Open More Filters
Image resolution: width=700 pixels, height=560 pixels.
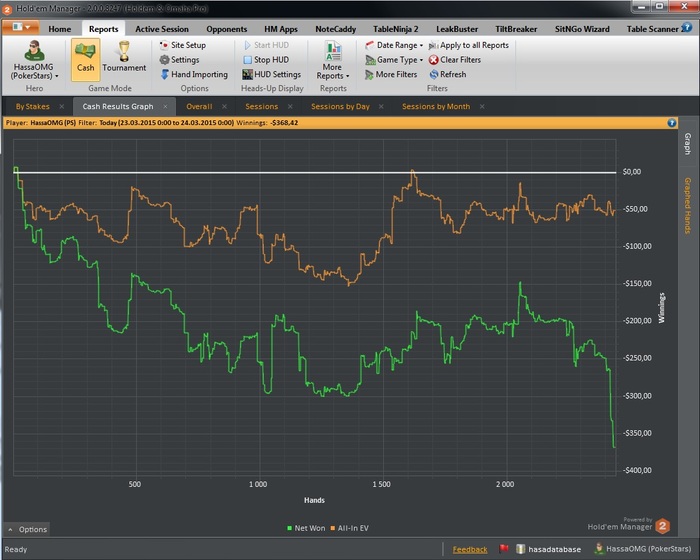click(x=391, y=75)
